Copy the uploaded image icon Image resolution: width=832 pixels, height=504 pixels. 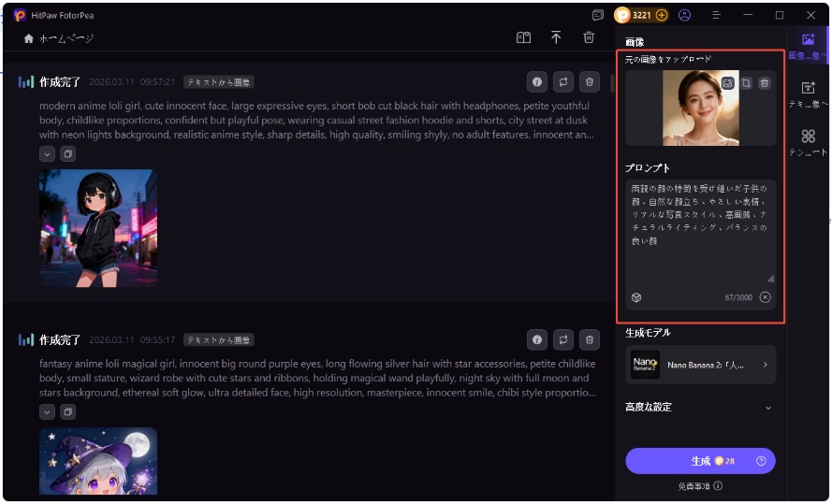pos(746,83)
